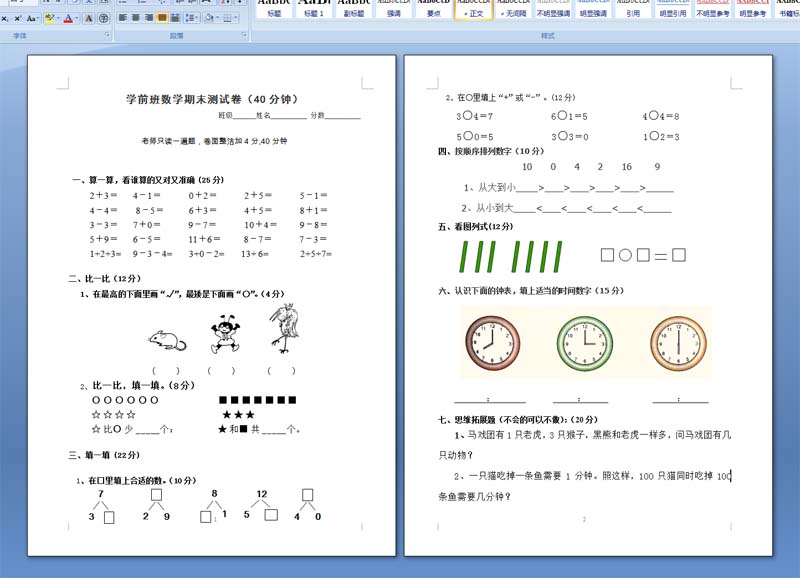Open the line spacing options
The image size is (800, 578).
point(192,18)
